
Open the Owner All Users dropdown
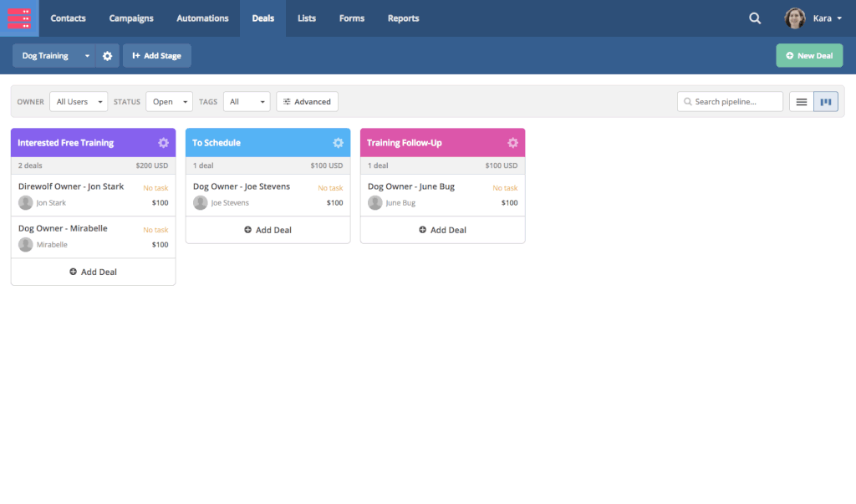pyautogui.click(x=79, y=102)
